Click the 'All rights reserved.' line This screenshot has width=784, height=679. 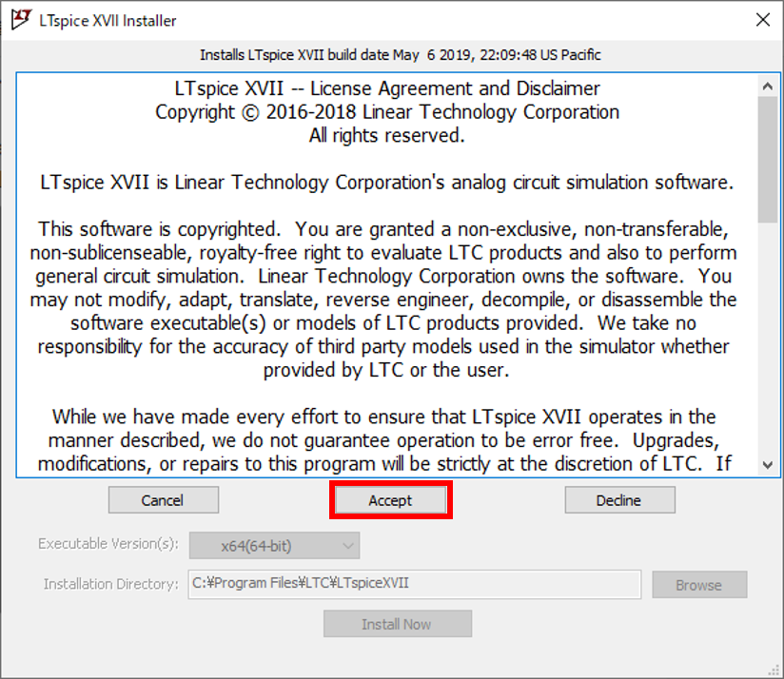[x=386, y=135]
